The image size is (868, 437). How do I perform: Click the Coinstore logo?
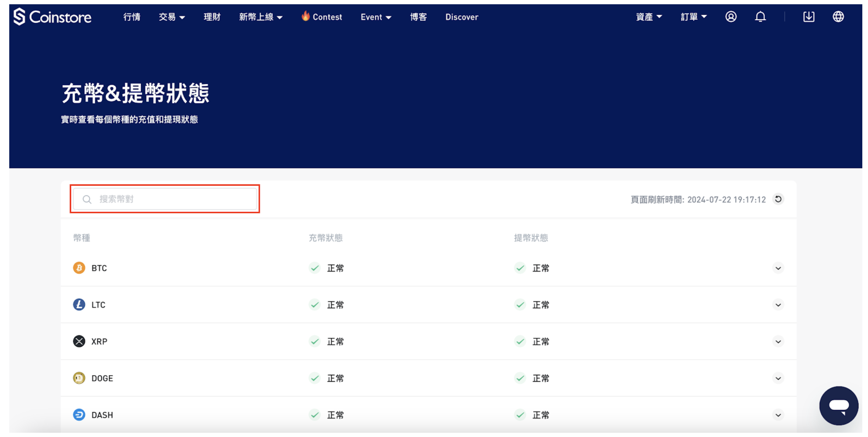click(52, 17)
